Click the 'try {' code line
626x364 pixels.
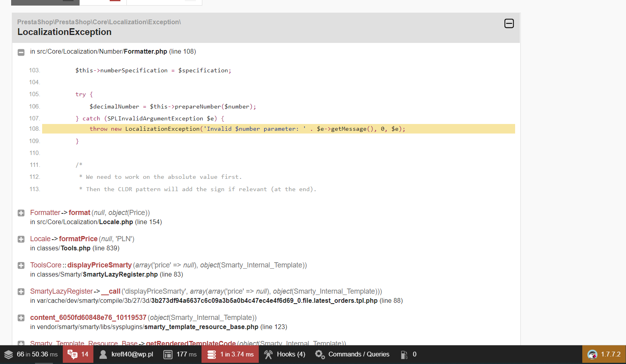(84, 95)
